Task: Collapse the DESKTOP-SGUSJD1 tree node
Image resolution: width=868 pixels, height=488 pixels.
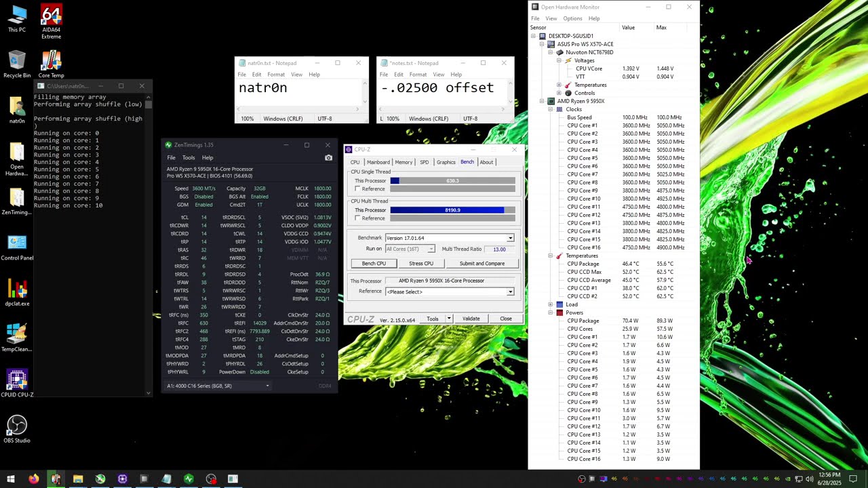Action: [533, 36]
